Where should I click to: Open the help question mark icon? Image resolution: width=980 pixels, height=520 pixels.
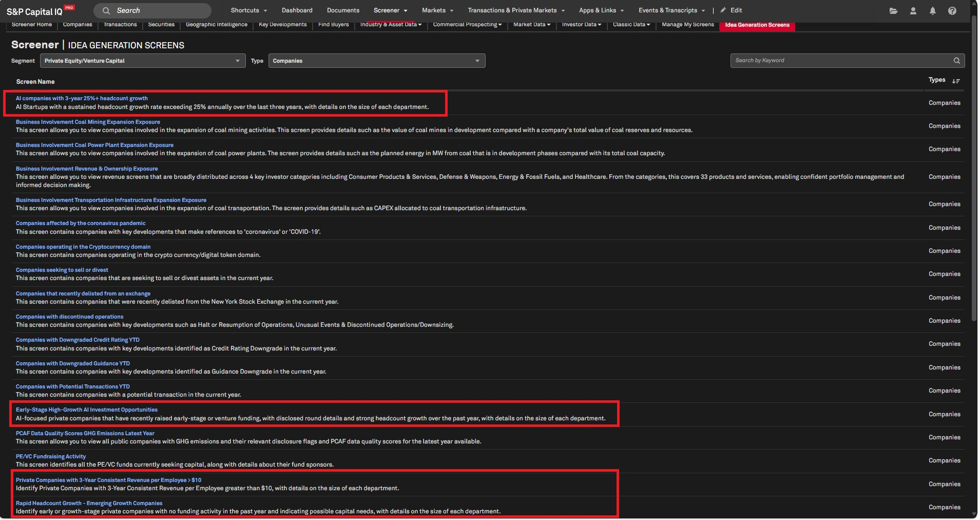click(x=952, y=11)
